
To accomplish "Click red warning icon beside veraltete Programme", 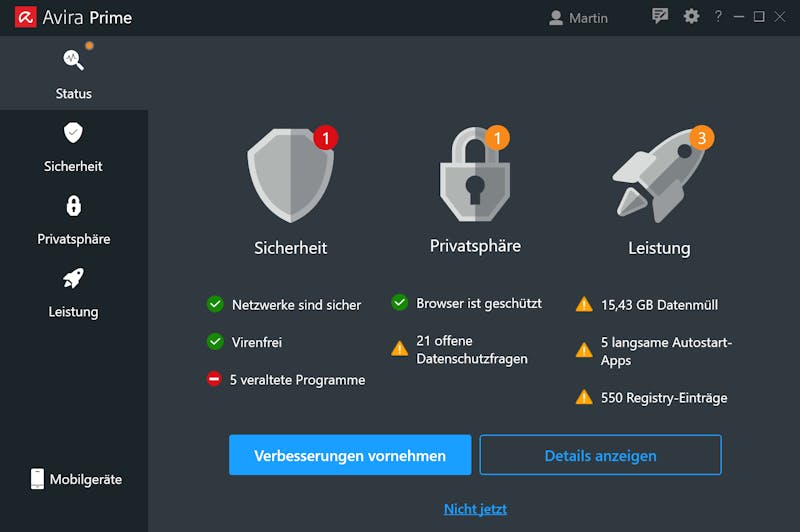I will click(x=214, y=379).
